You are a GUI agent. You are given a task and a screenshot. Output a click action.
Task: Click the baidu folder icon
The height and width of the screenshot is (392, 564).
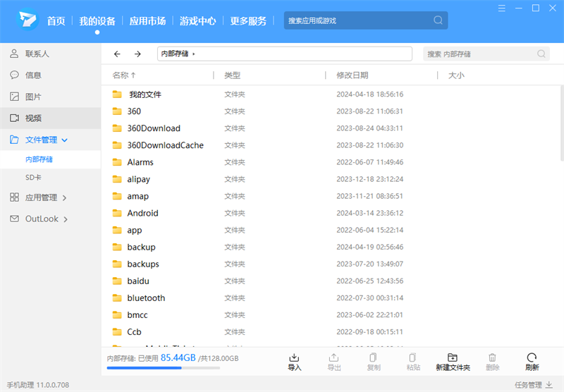[117, 281]
